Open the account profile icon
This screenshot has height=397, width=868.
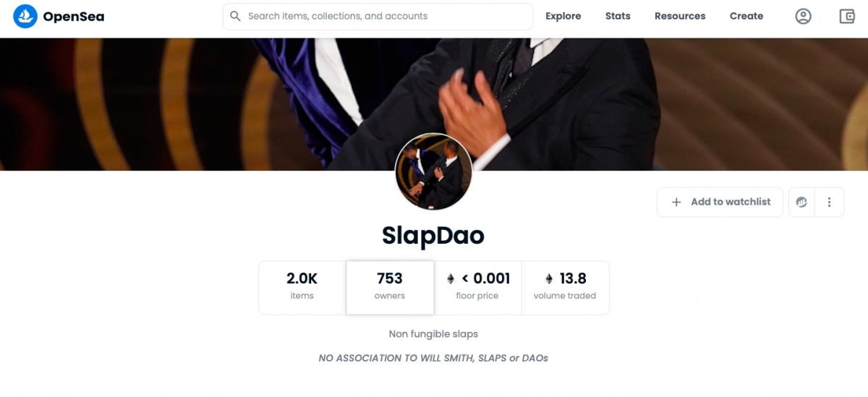coord(803,16)
